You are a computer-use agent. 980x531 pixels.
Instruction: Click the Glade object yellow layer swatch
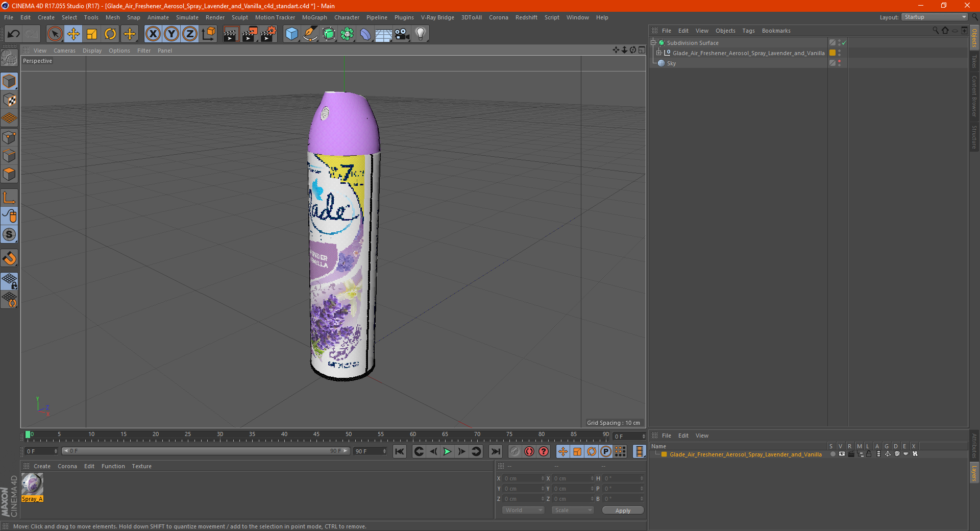[x=832, y=53]
